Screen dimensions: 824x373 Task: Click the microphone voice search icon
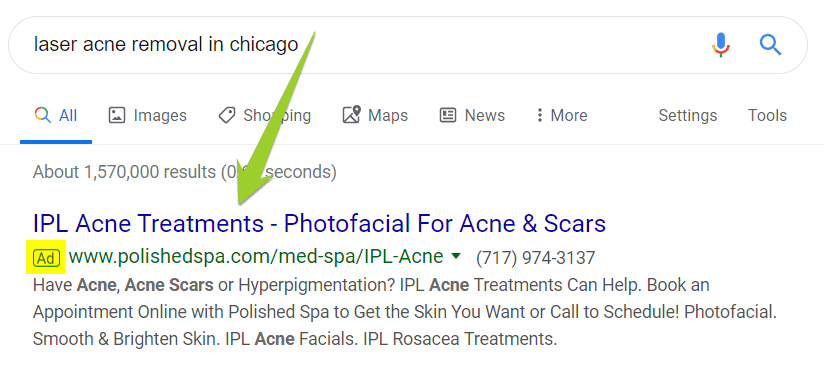[721, 45]
